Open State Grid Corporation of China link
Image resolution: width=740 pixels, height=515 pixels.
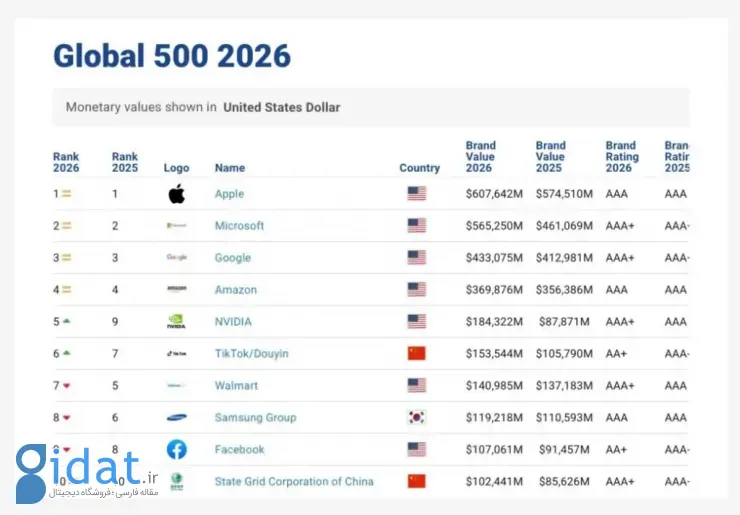[294, 482]
